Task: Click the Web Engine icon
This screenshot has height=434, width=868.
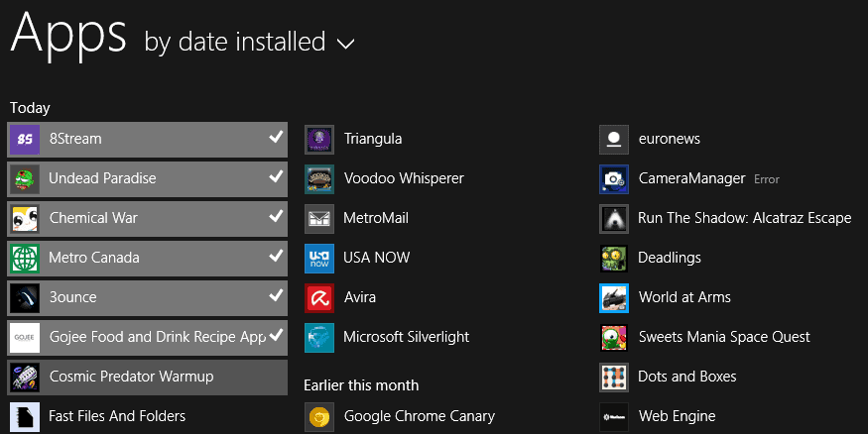Action: click(614, 417)
